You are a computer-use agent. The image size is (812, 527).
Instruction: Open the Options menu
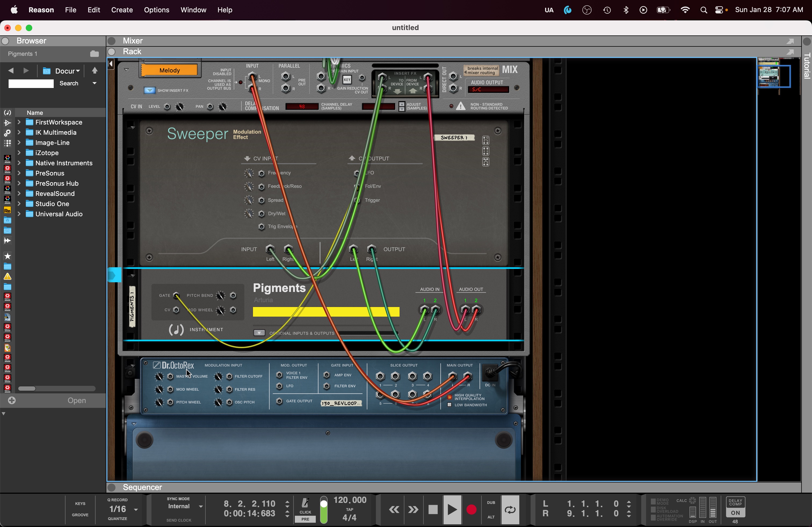(157, 10)
